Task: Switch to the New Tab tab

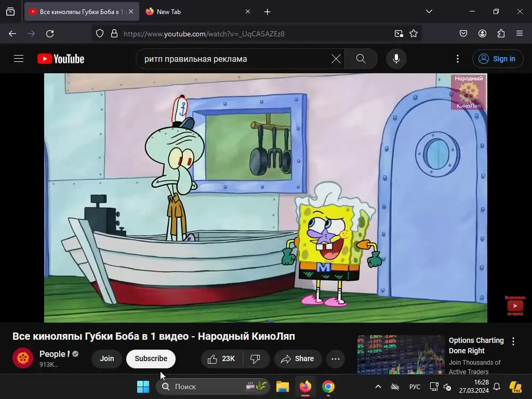Action: [x=198, y=11]
